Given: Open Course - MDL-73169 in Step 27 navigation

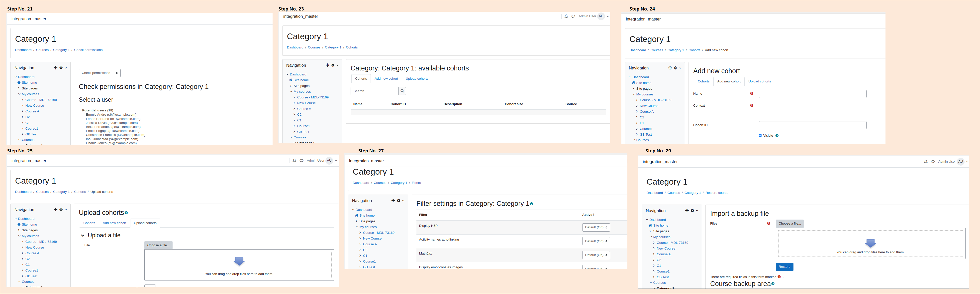Looking at the screenshot, I should (379, 233).
